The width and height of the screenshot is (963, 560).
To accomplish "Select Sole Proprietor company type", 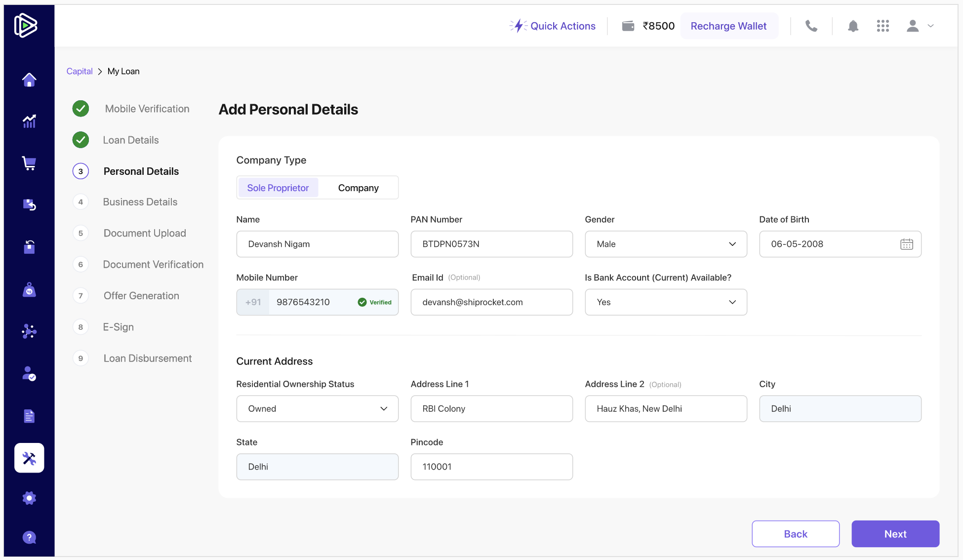I will (278, 188).
